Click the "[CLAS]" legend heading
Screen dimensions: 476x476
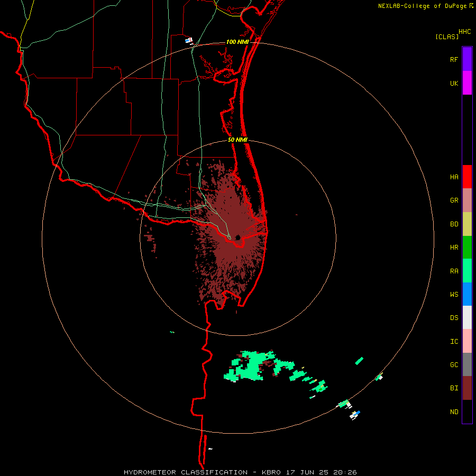[447, 36]
